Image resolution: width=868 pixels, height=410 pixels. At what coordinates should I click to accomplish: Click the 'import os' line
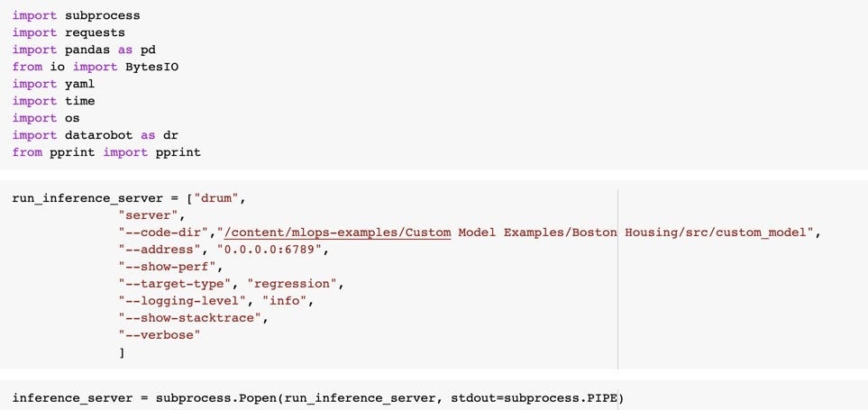pyautogui.click(x=46, y=118)
